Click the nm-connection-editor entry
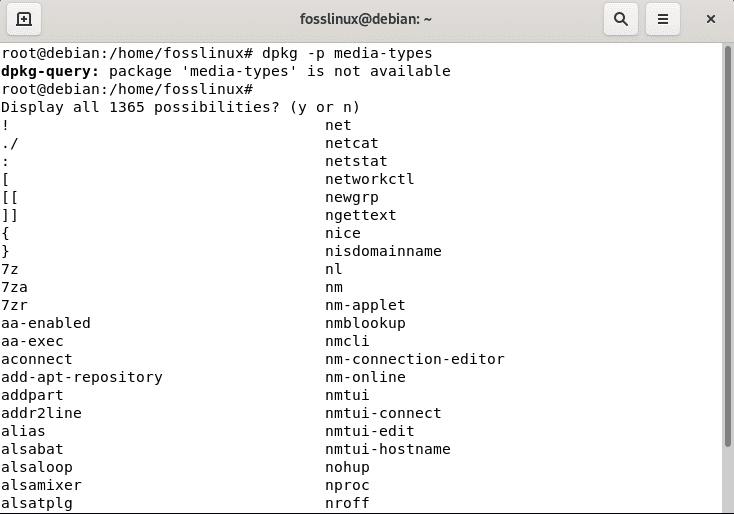 pos(415,359)
